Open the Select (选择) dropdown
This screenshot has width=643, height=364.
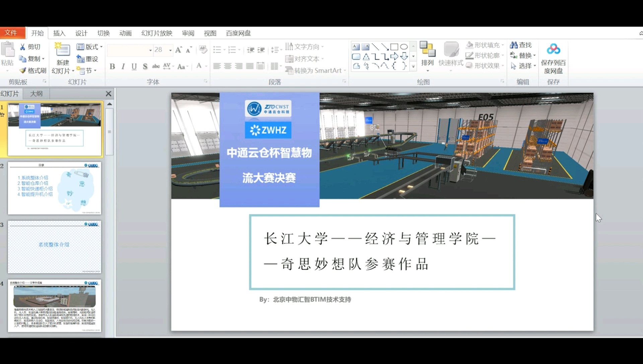523,66
